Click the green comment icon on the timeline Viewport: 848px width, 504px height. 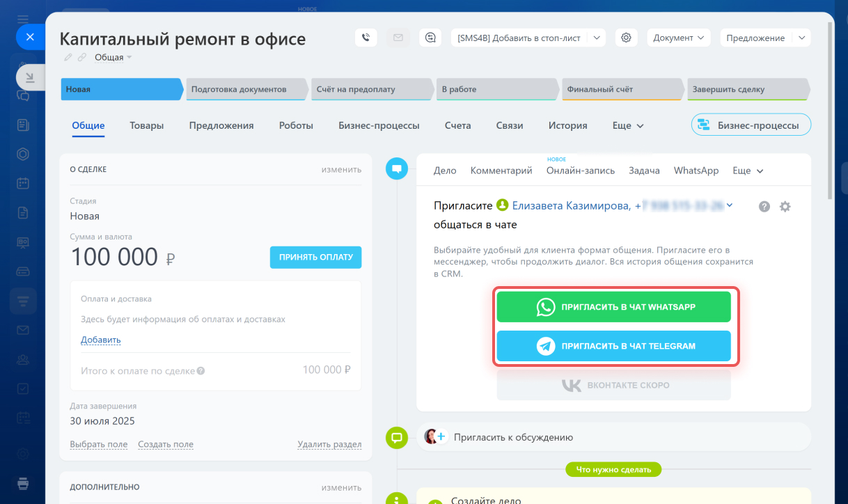click(x=397, y=437)
